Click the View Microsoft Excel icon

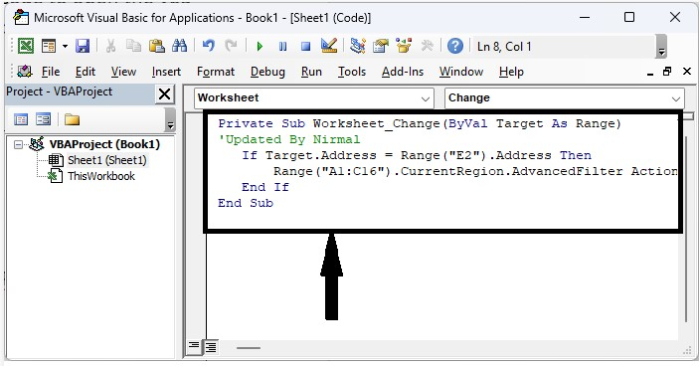tap(25, 46)
